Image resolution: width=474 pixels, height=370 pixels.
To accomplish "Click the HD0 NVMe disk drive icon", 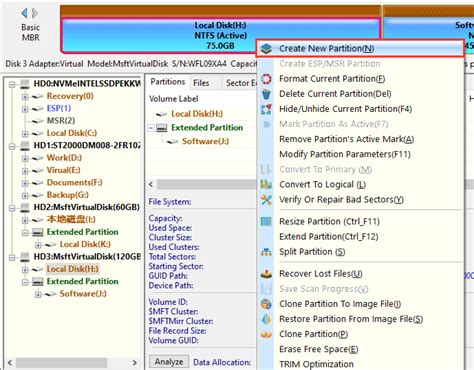I will click(25, 84).
